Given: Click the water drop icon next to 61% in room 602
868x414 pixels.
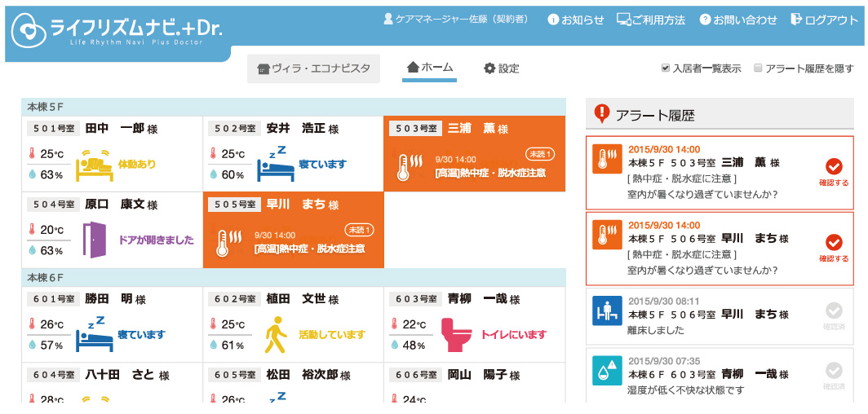Looking at the screenshot, I should (213, 345).
